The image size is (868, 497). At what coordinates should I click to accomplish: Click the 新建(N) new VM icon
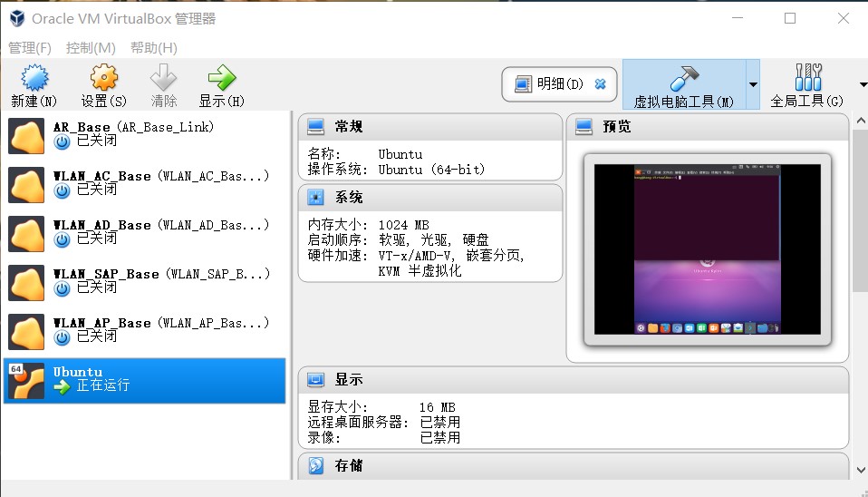pos(34,78)
